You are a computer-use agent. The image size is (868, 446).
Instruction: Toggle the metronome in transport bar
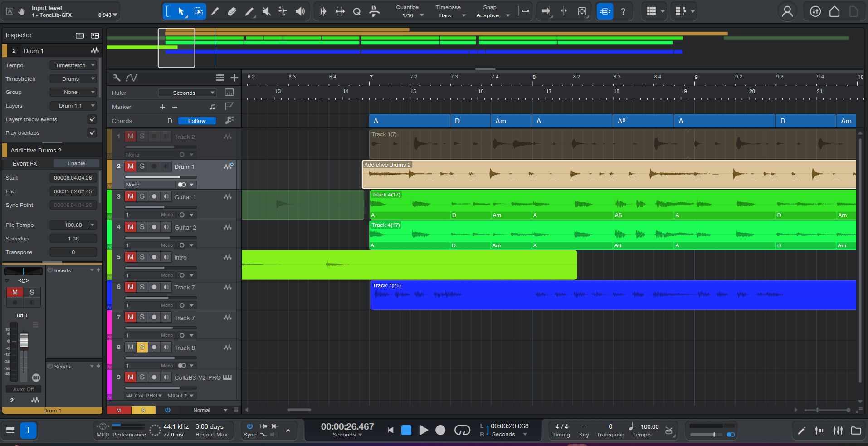(x=668, y=431)
